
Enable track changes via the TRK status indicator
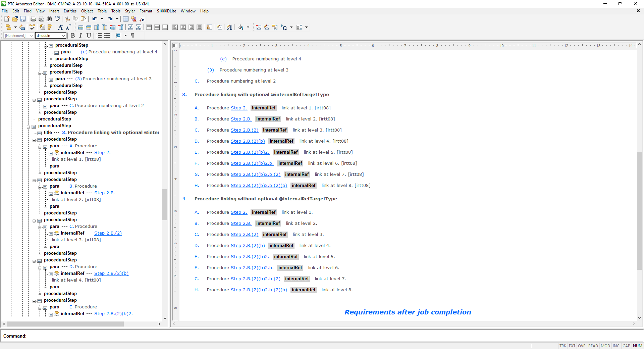(x=562, y=346)
